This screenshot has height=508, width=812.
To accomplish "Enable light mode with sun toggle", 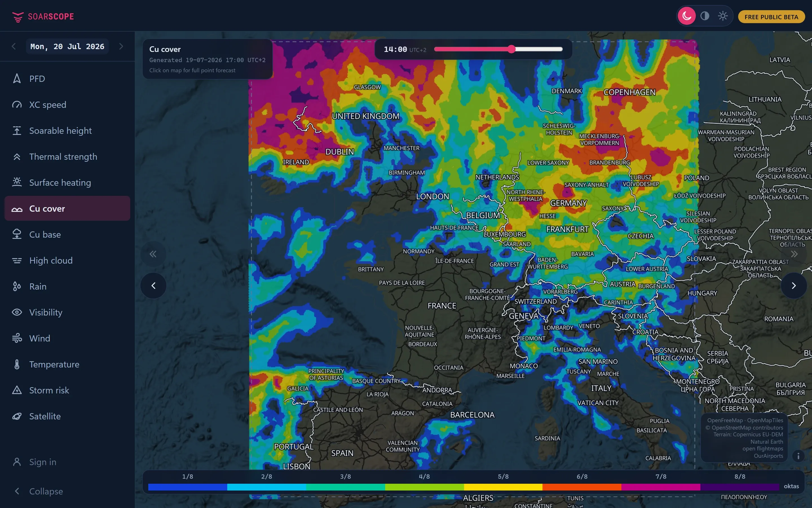I will tap(722, 16).
